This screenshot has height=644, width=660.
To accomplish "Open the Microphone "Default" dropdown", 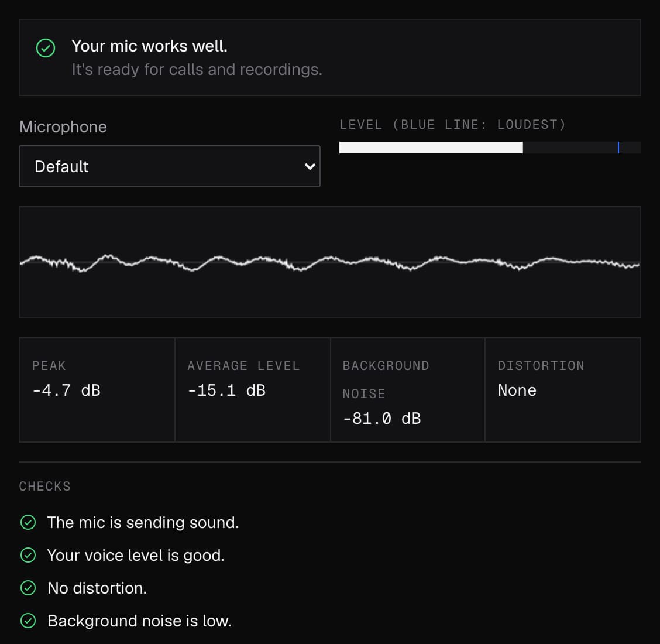I will coord(170,166).
